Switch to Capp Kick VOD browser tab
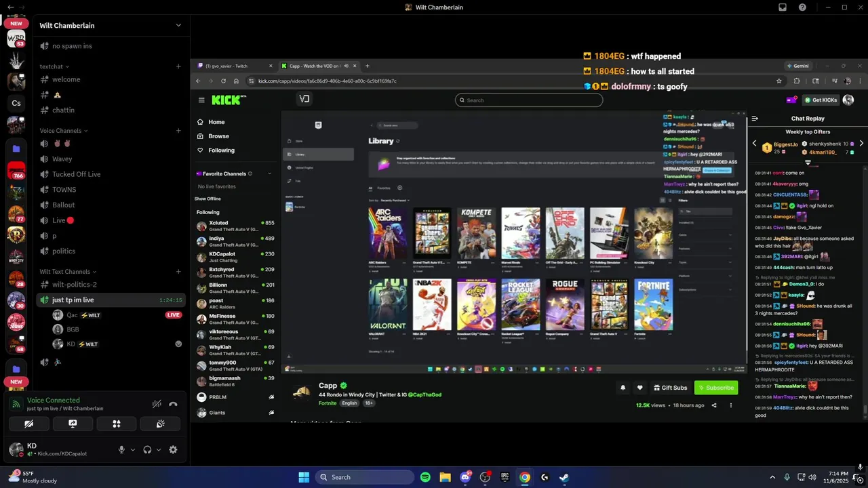The height and width of the screenshot is (488, 868). [x=319, y=66]
